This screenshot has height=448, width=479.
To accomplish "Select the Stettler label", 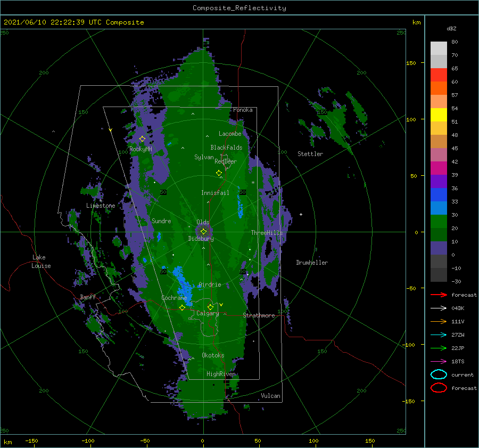I will pyautogui.click(x=310, y=154).
